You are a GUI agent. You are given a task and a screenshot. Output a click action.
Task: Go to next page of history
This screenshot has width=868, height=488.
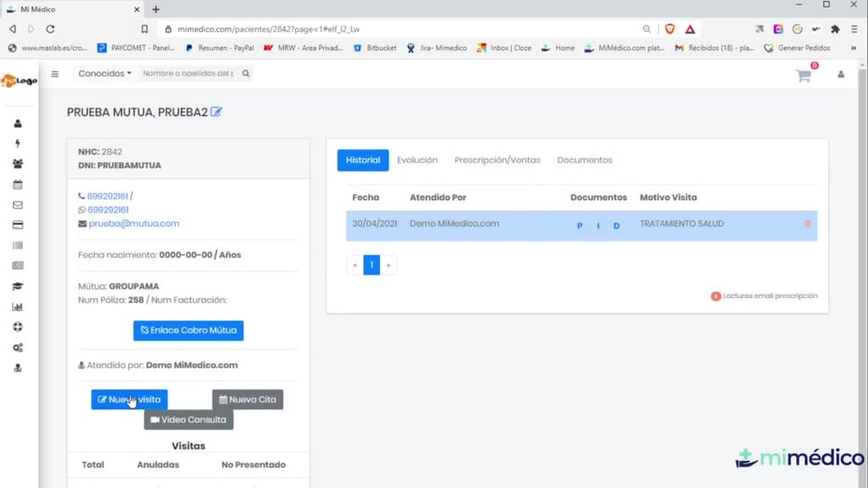pyautogui.click(x=388, y=265)
